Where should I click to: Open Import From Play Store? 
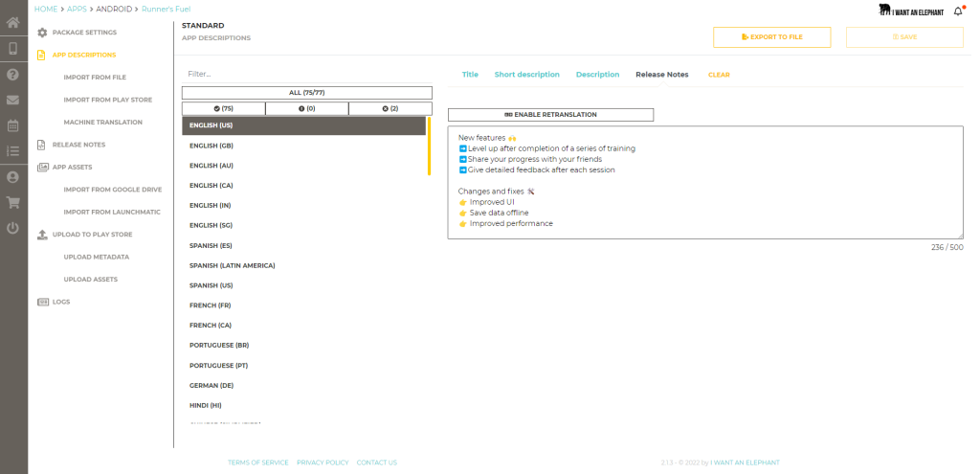coord(108,100)
